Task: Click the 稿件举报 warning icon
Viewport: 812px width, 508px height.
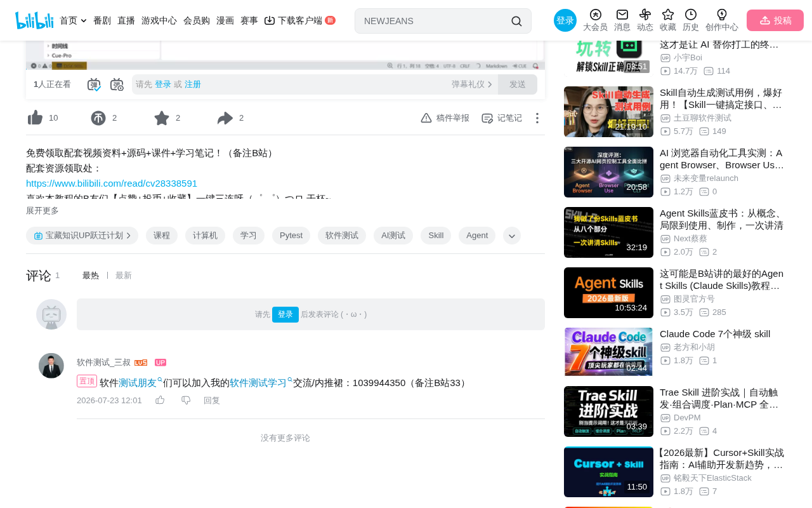Action: (426, 118)
